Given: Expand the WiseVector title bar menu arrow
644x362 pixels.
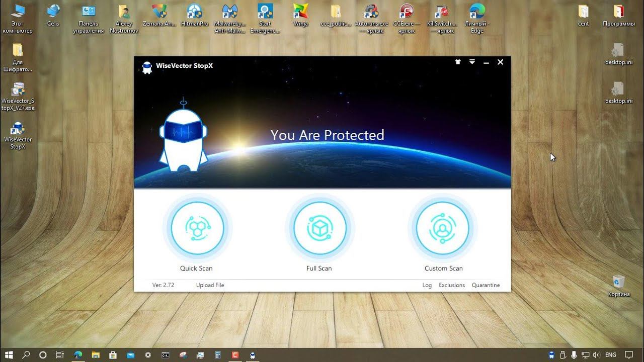Looking at the screenshot, I should click(x=472, y=62).
